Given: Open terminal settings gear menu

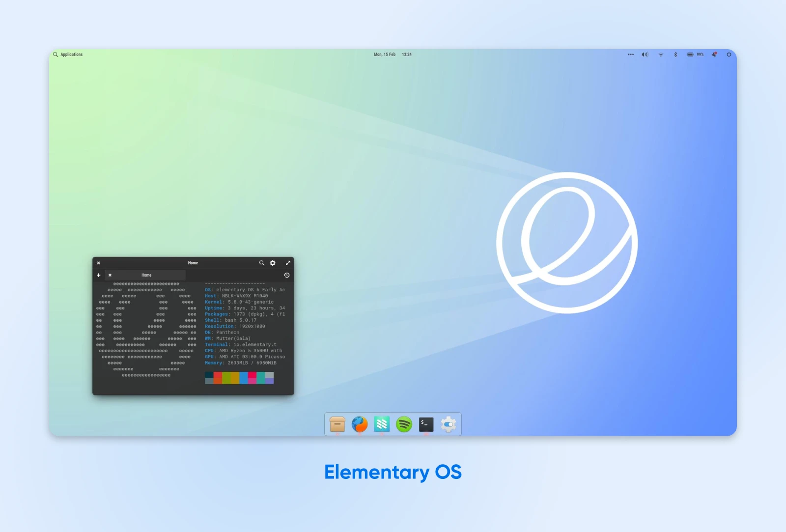Looking at the screenshot, I should [x=273, y=263].
